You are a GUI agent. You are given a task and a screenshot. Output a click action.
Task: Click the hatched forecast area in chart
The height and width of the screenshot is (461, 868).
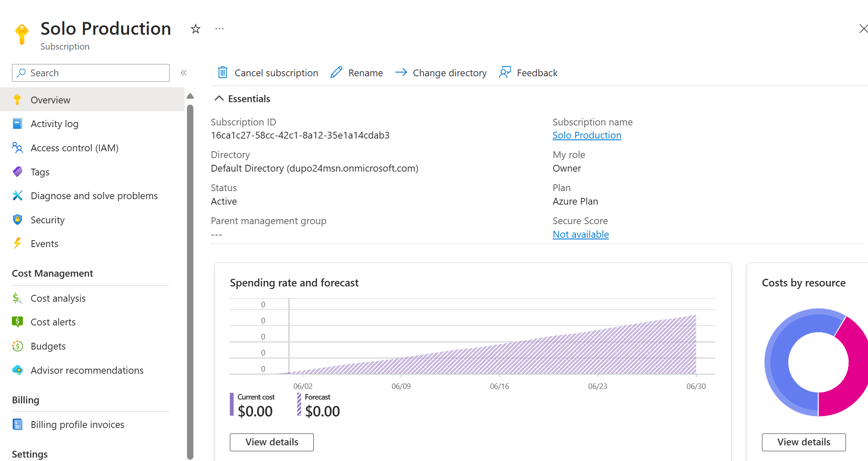594,354
